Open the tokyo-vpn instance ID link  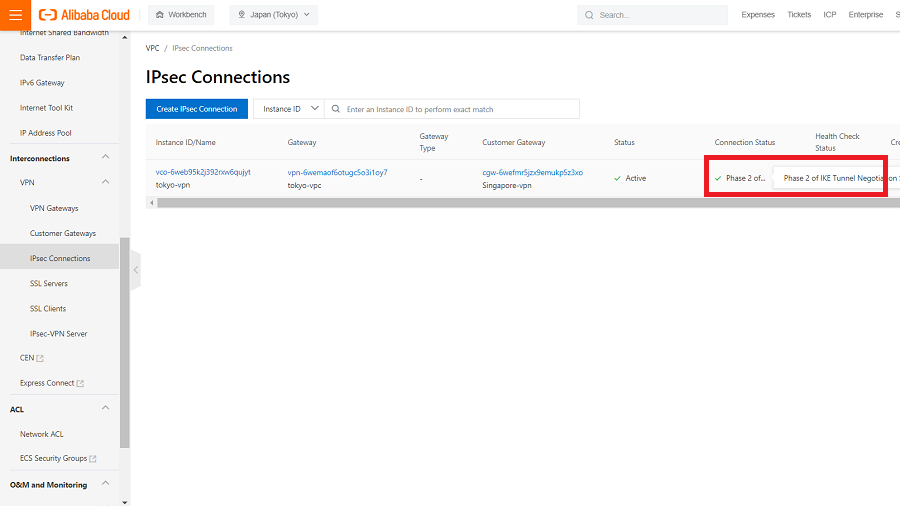click(203, 172)
